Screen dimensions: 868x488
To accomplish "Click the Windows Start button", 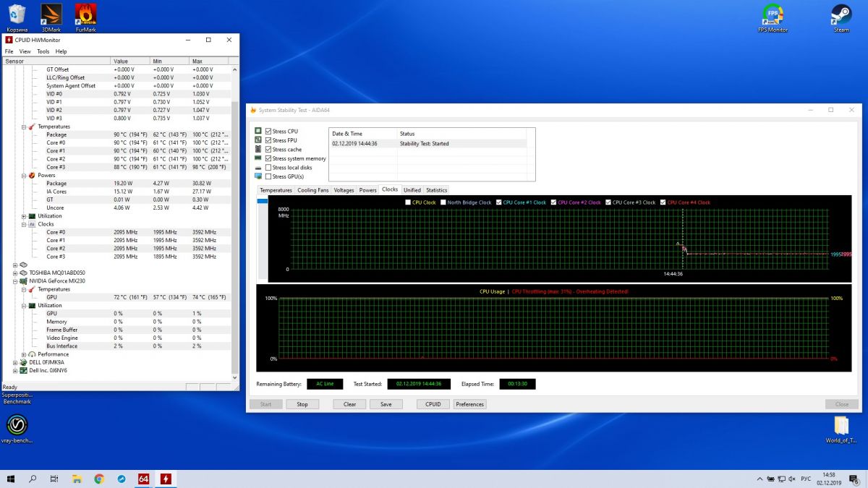I will [11, 479].
